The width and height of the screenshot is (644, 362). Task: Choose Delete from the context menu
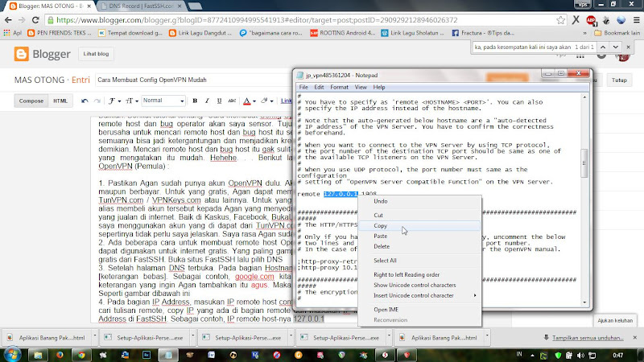419,246
